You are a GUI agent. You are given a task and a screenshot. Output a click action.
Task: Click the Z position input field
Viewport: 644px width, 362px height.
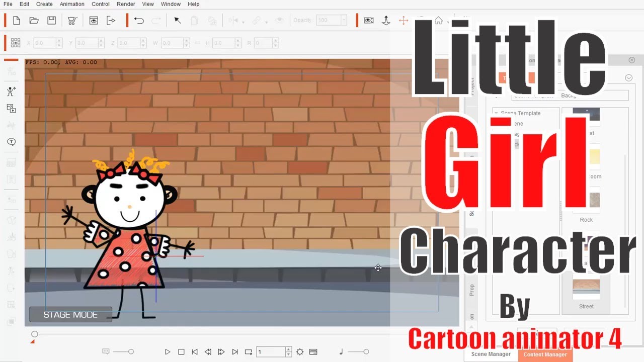click(129, 43)
